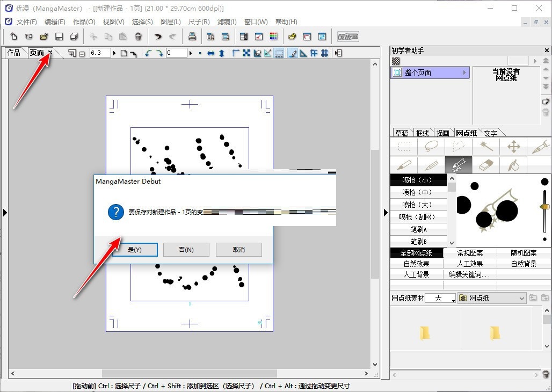Collapse the right panel using its edge arrow
This screenshot has width=552, height=392.
[386, 212]
